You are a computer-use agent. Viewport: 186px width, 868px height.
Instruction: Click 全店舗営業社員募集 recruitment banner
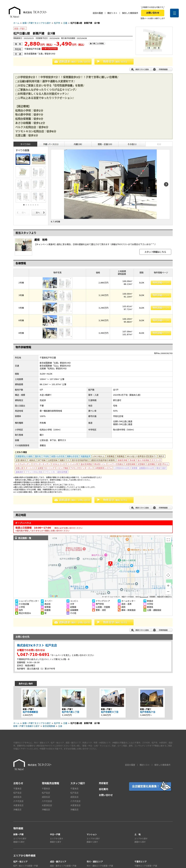click(x=150, y=786)
